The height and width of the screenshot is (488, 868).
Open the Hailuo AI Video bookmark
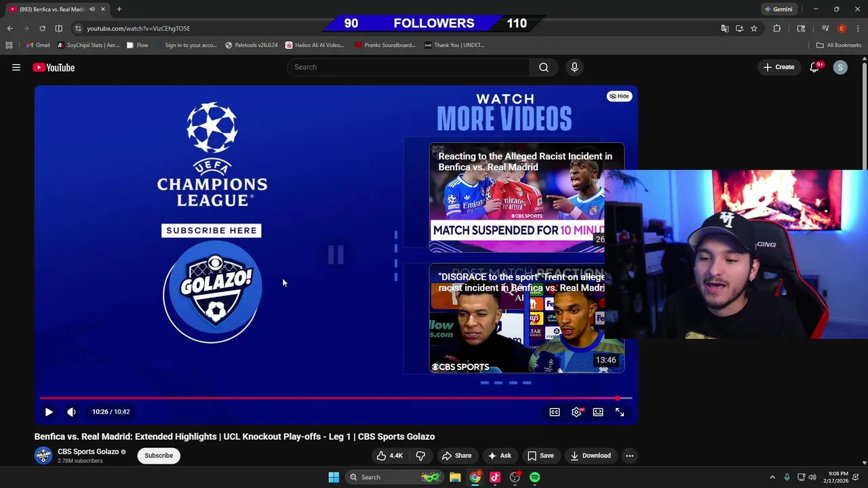pos(315,45)
